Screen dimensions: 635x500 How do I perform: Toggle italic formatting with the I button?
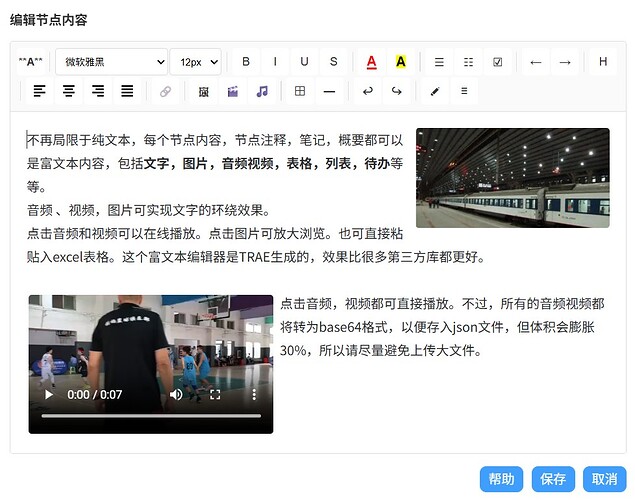[x=275, y=62]
